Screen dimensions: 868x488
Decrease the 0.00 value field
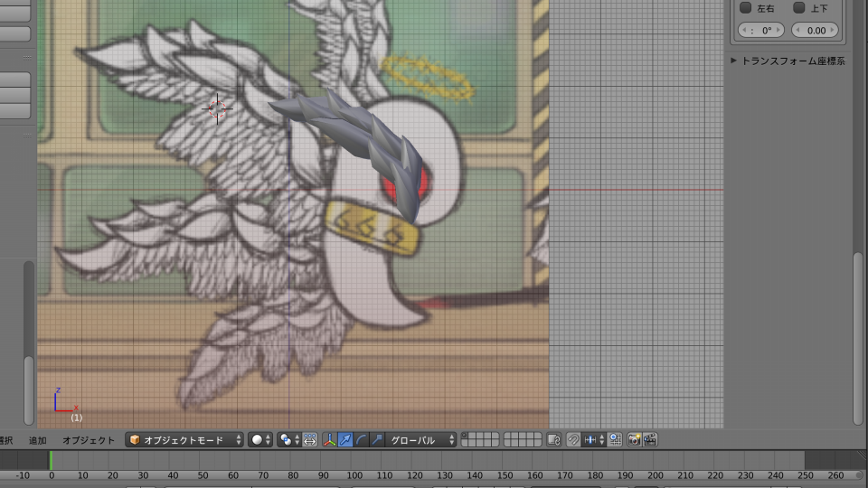click(797, 31)
